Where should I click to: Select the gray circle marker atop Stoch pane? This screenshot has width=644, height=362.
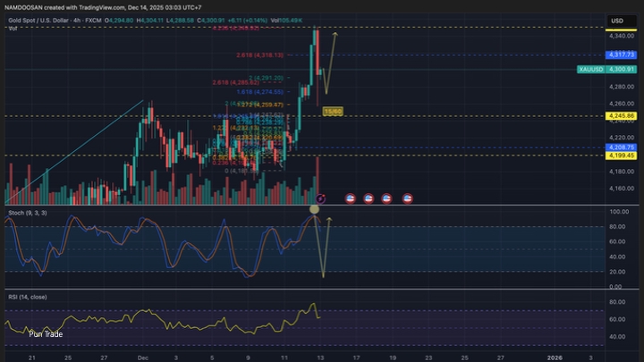click(x=314, y=209)
